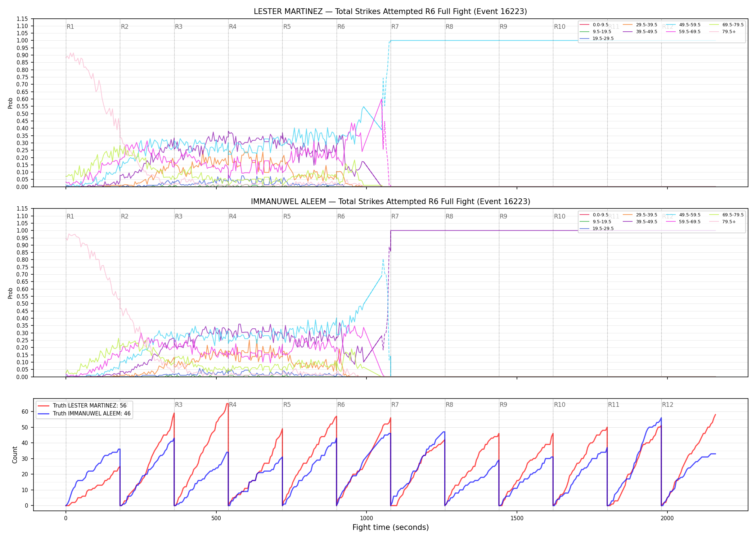The image size is (756, 540).
Task: Click the IMMANUWEL ALEEM chart title
Action: 390,202
